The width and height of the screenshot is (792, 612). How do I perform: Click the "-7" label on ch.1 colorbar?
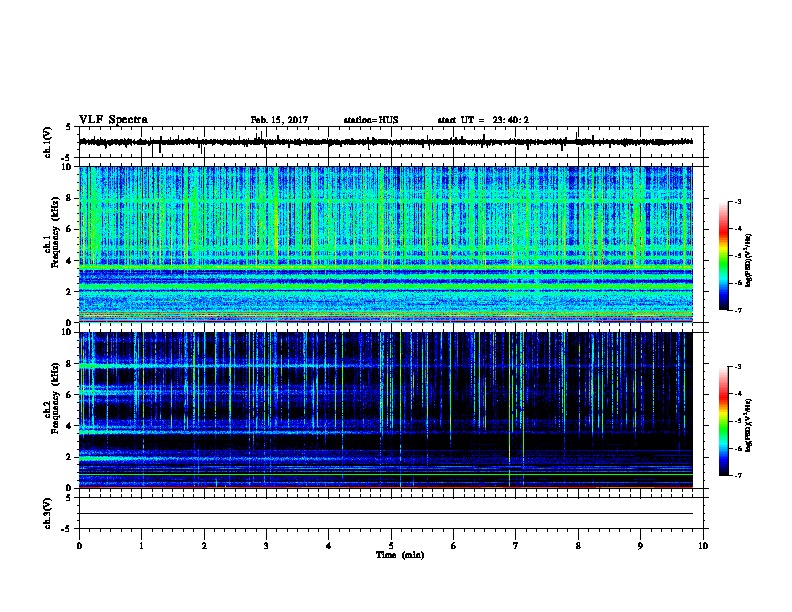click(737, 310)
